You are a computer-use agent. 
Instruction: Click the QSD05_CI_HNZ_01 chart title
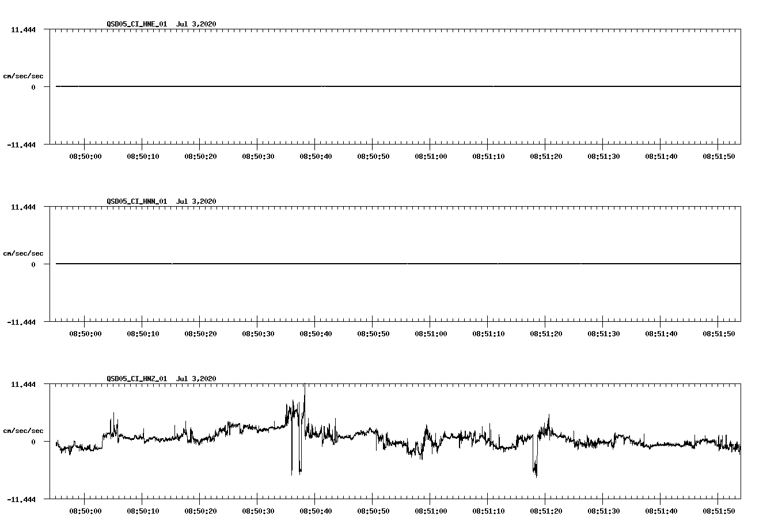161,378
